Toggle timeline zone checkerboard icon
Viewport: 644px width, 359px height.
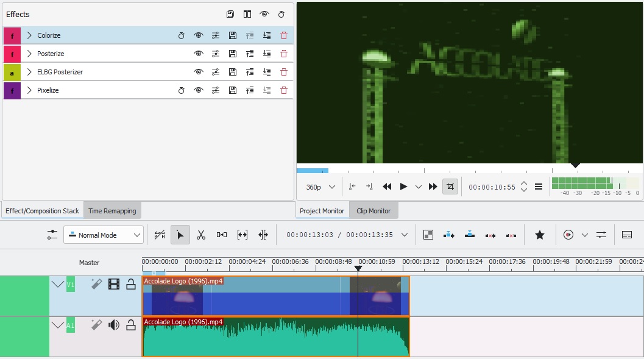[x=428, y=235]
